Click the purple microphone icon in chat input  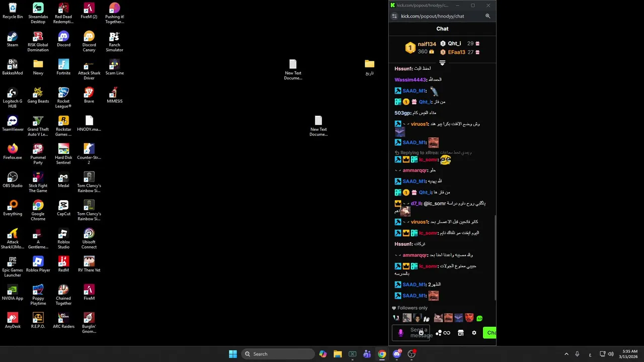click(x=400, y=333)
